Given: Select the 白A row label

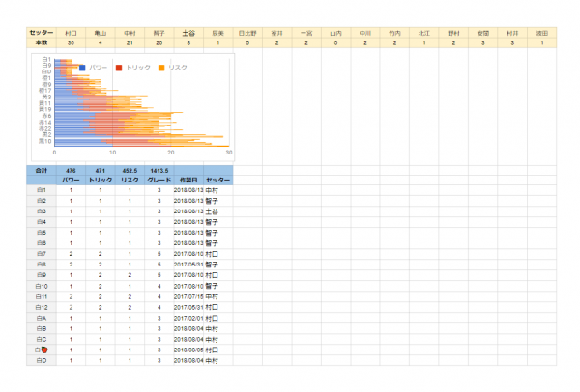Looking at the screenshot, I should (x=41, y=318).
